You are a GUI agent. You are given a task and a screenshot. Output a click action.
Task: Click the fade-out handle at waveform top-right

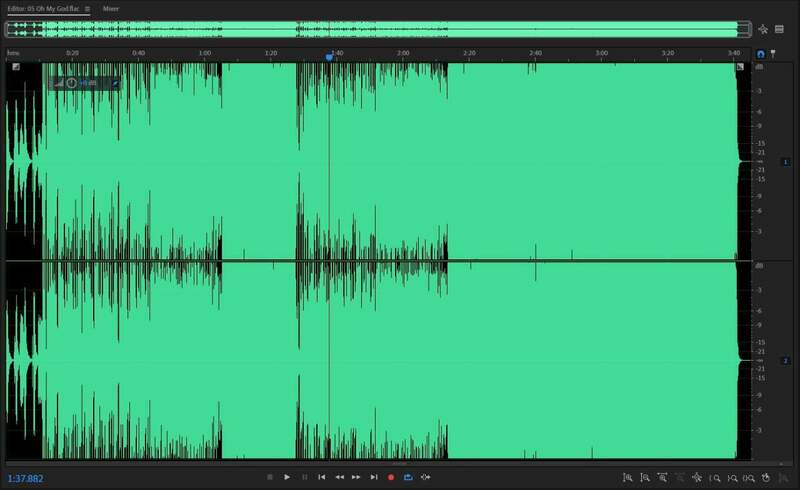tap(740, 67)
